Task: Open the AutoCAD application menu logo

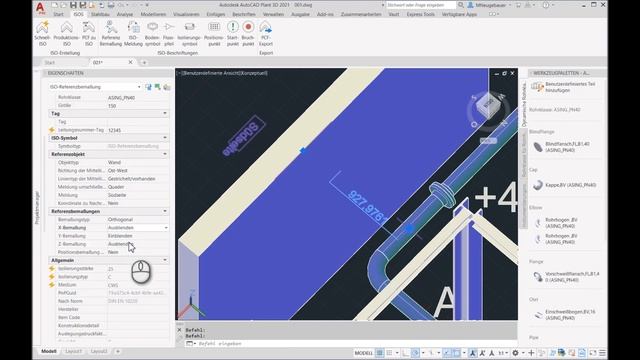Action: pyautogui.click(x=40, y=7)
